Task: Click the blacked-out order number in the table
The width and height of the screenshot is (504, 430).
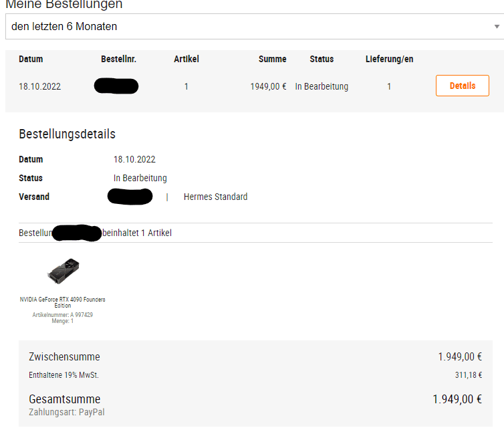Action: pyautogui.click(x=116, y=86)
